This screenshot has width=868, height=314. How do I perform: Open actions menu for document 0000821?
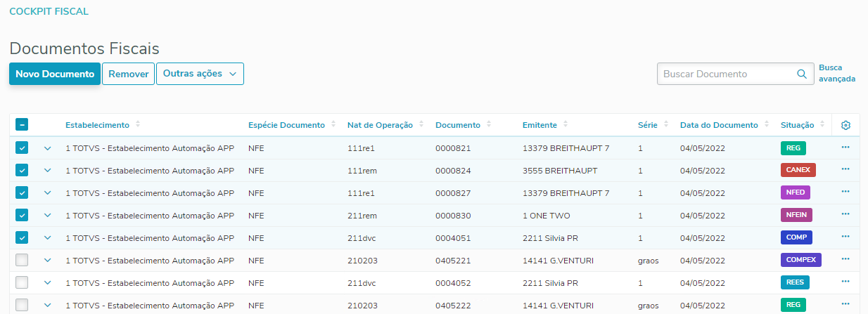(x=845, y=148)
